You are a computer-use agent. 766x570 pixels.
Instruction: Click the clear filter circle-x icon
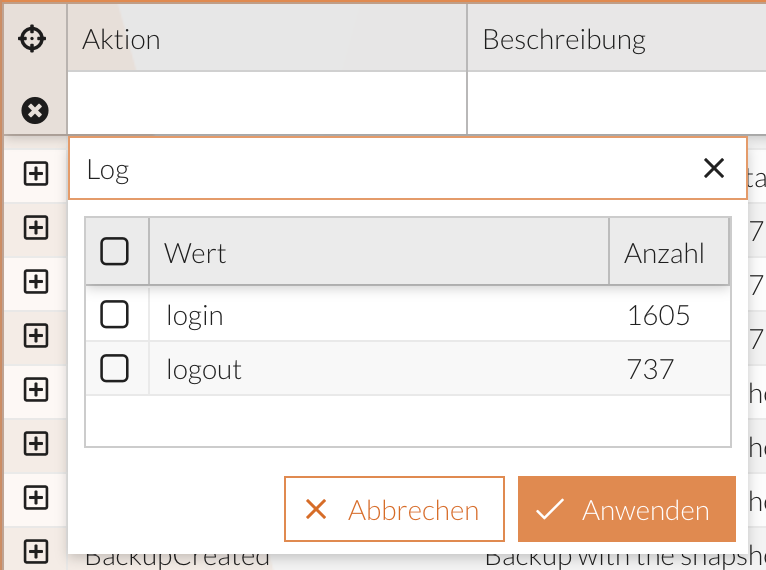point(35,110)
